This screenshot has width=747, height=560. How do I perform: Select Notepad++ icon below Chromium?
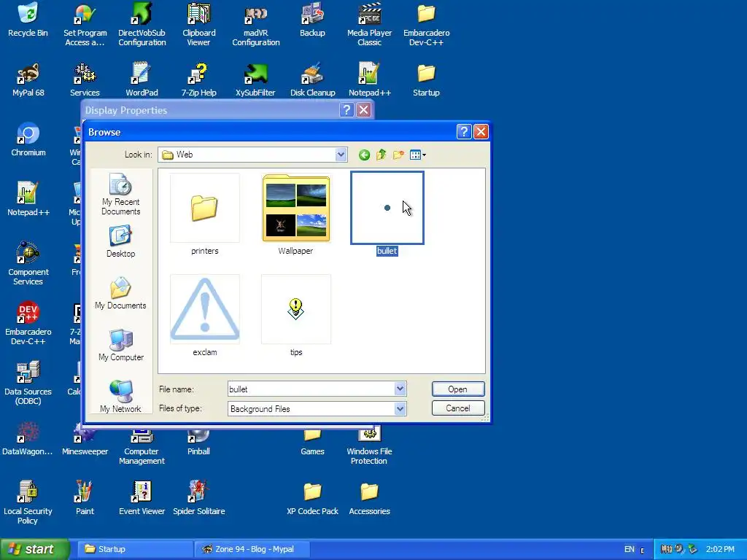pos(28,200)
